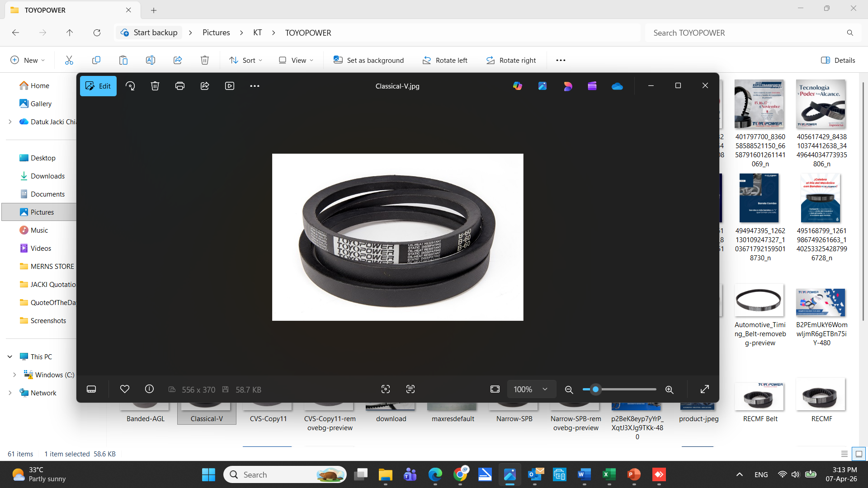Image resolution: width=868 pixels, height=488 pixels.
Task: Activate visual search icon in Photos
Action: [386, 389]
